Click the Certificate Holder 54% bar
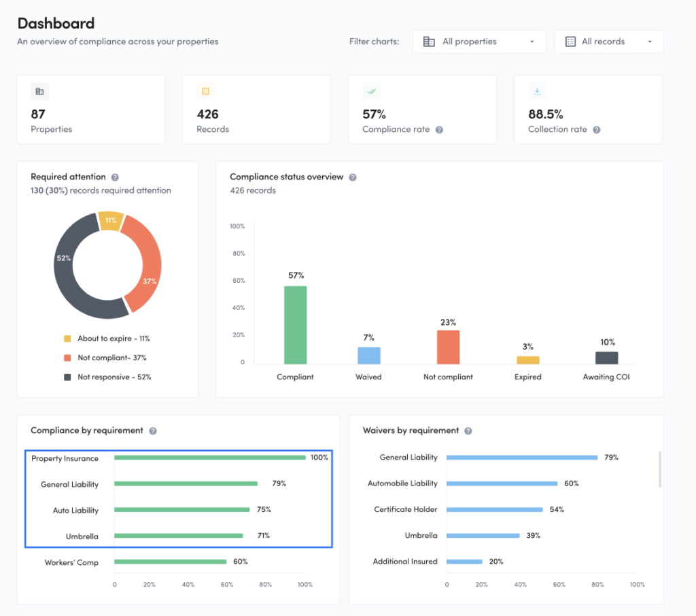The image size is (696, 616). [x=495, y=510]
